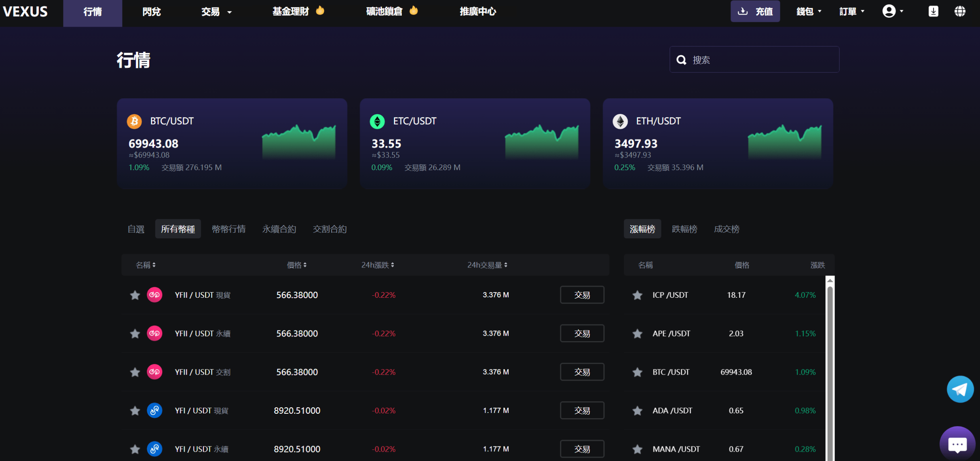Open 基金理財 nav item
The height and width of the screenshot is (461, 980).
pos(291,11)
